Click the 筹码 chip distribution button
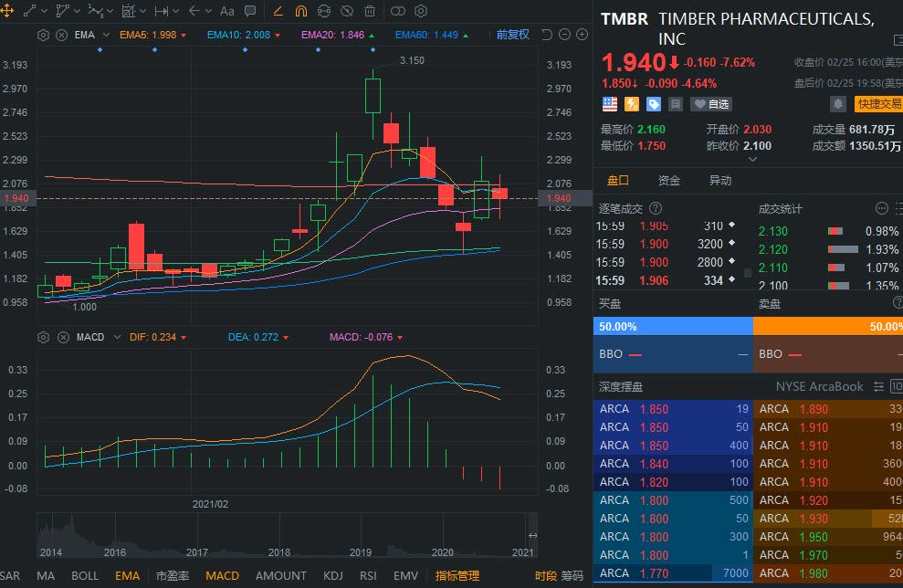Viewport: 903px width, 588px height. (x=572, y=576)
